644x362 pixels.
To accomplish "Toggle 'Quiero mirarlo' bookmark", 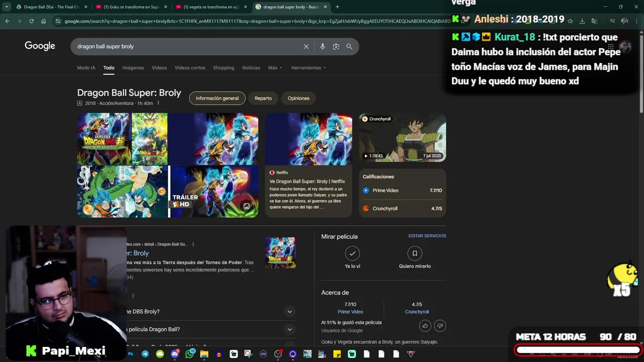I will [x=415, y=253].
